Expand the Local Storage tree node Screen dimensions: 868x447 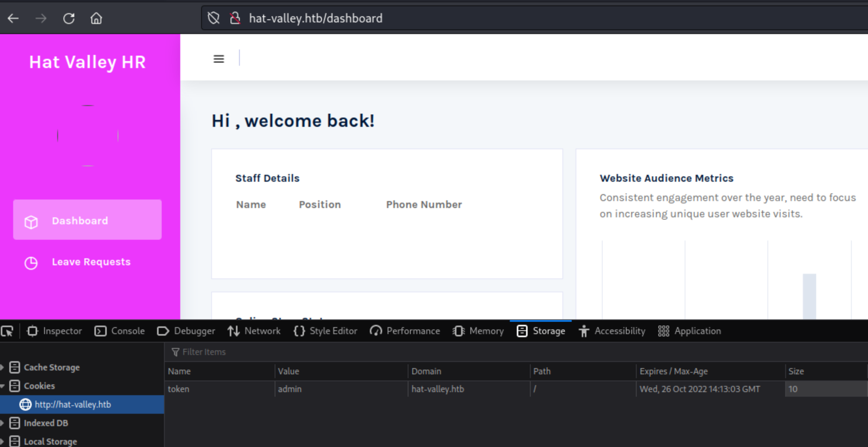2,441
